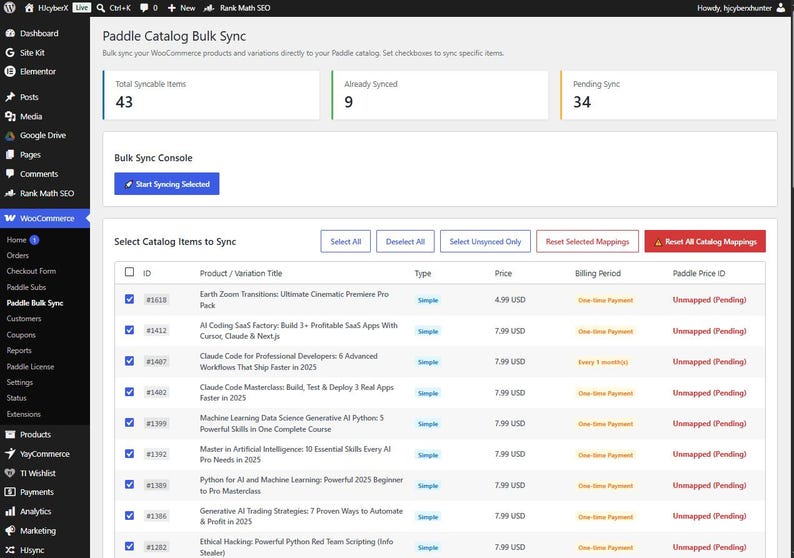Viewport: 794px width, 558px height.
Task: Click the Payments icon in sidebar
Action: click(10, 492)
